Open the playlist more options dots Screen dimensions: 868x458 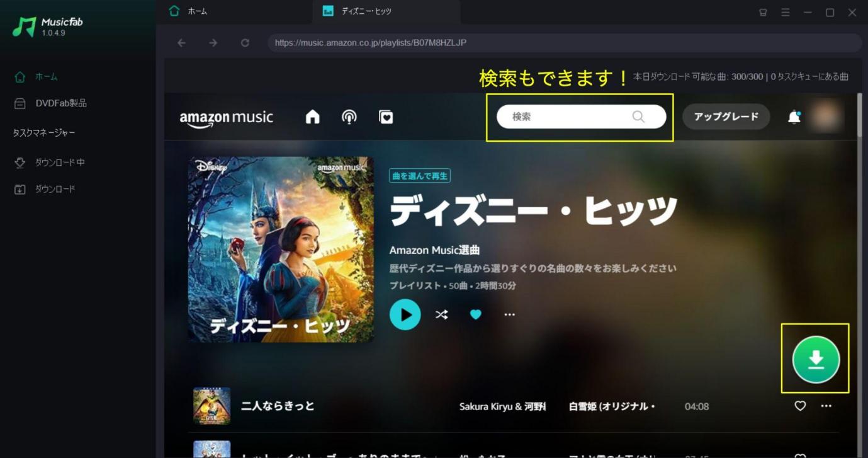coord(510,314)
